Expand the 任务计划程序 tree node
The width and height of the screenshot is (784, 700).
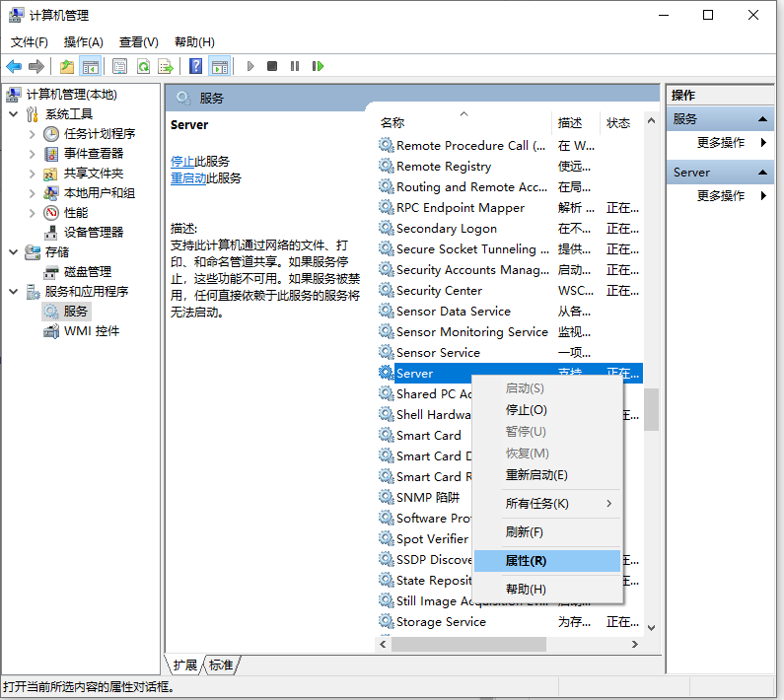pos(32,134)
